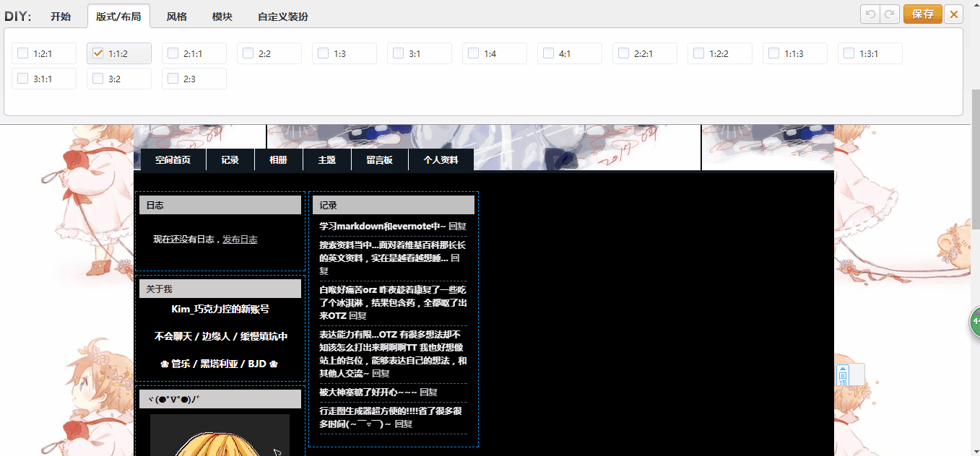Redo the DIY change
The width and height of the screenshot is (980, 456).
point(890,14)
